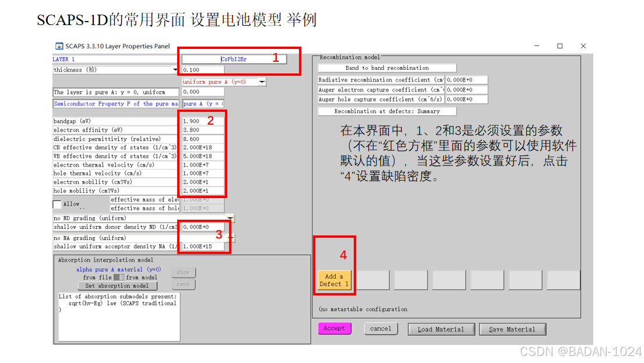
Task: Edit the bandgap value 1.900
Action: coord(203,121)
